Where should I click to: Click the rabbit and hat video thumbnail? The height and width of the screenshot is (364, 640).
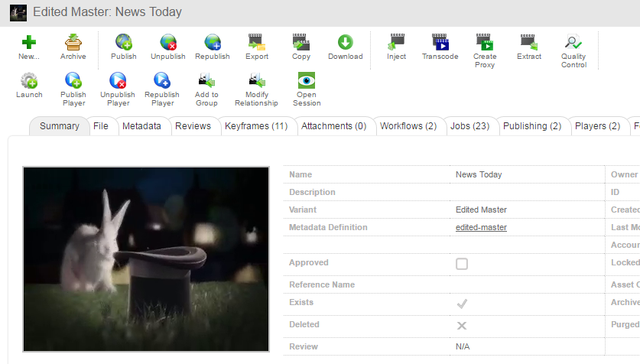tap(146, 258)
